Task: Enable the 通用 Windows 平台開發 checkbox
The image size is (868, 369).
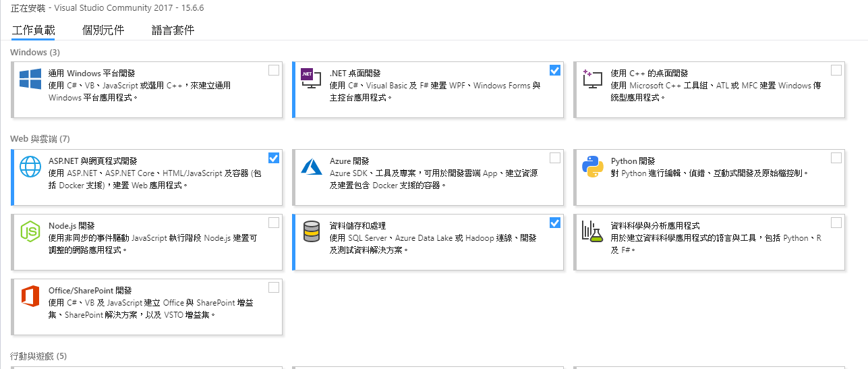Action: 274,70
